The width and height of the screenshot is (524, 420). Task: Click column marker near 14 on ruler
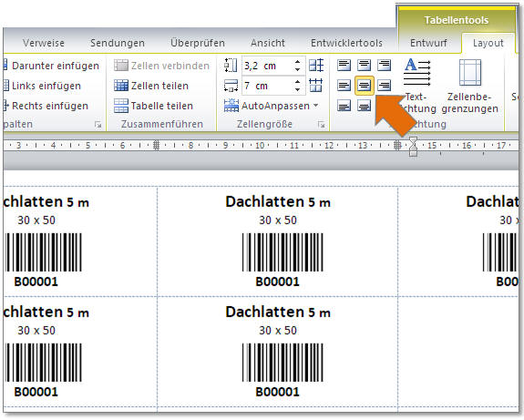point(397,146)
